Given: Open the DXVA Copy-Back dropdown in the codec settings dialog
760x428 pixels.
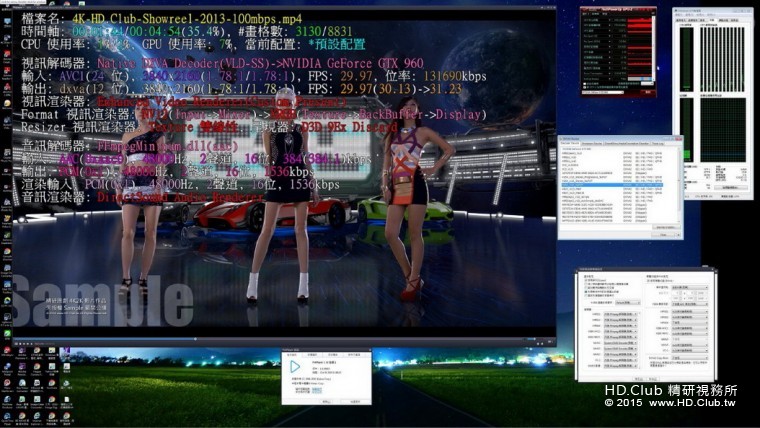Looking at the screenshot, I should pyautogui.click(x=690, y=358).
